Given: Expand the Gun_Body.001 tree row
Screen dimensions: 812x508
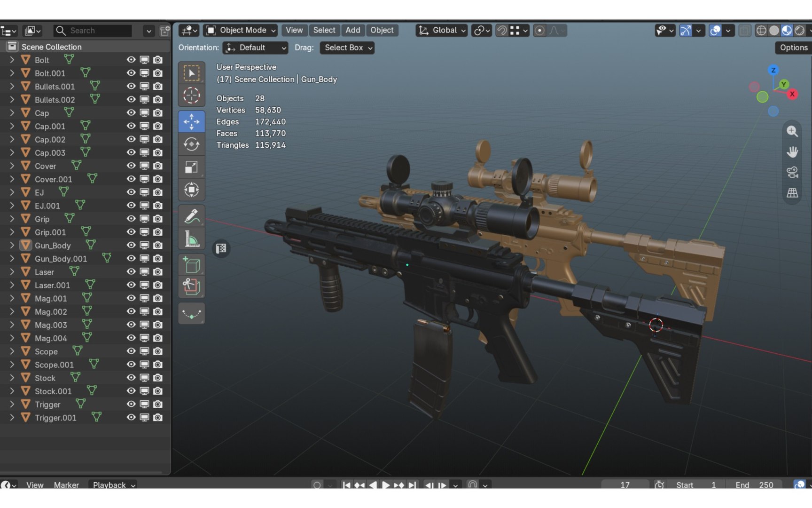Looking at the screenshot, I should (x=12, y=258).
